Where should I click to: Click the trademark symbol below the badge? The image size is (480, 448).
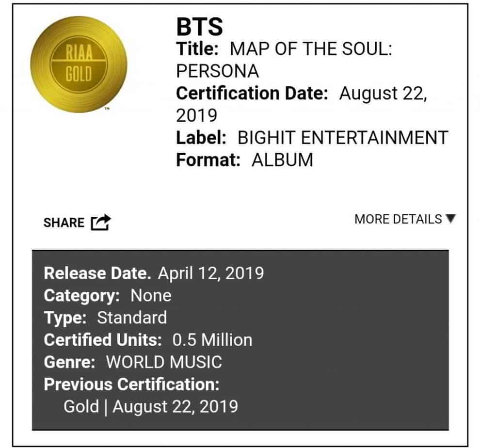point(107,110)
